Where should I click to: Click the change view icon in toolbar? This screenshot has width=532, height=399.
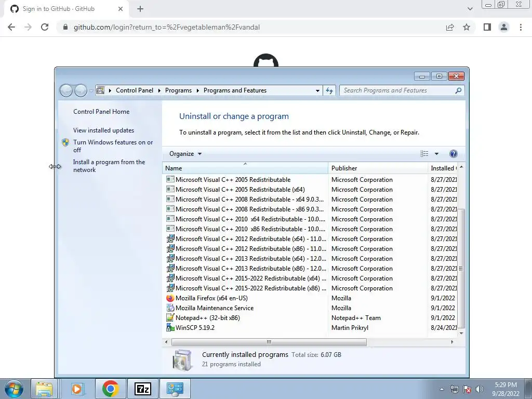(x=424, y=154)
